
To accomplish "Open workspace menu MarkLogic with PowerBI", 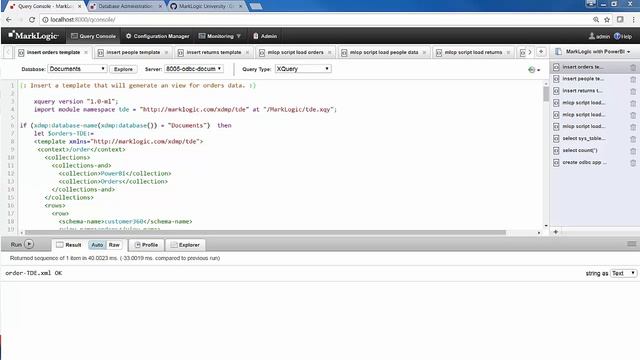I will coord(594,52).
